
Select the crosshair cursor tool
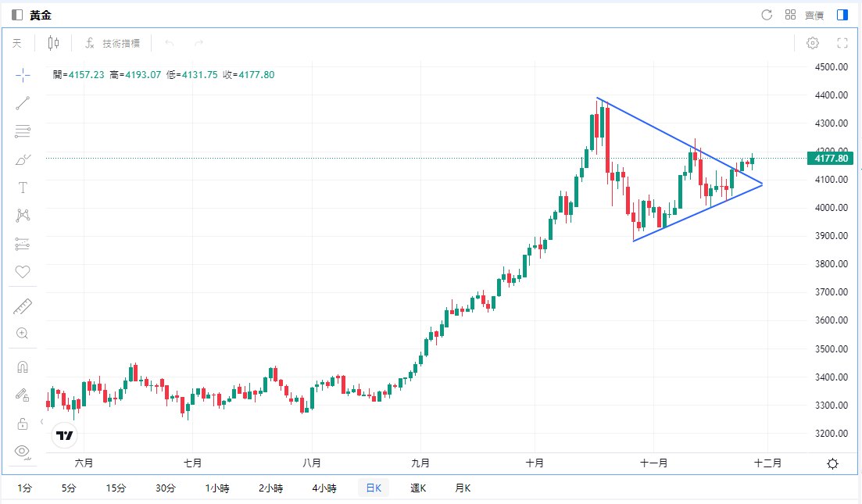click(x=22, y=75)
